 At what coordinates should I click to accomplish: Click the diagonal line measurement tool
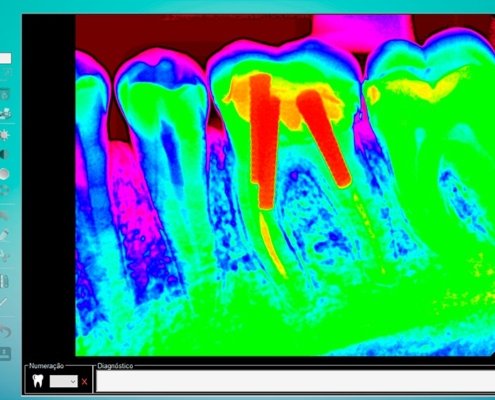[3, 302]
